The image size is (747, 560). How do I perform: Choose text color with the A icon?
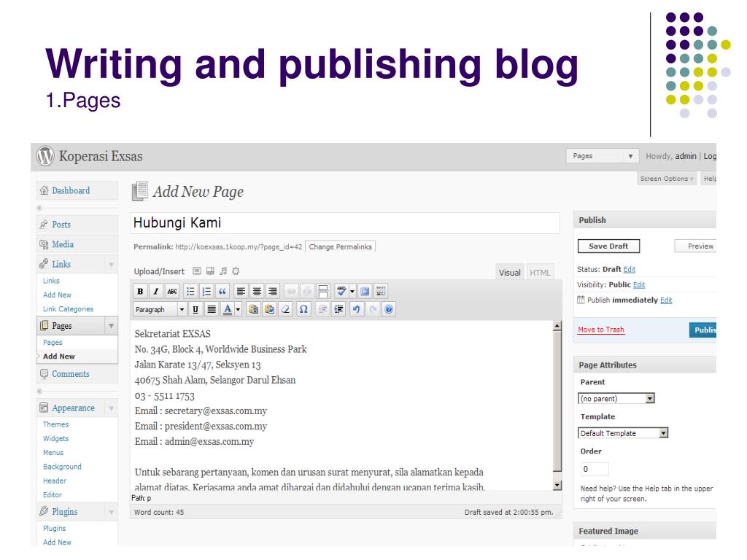point(228,309)
